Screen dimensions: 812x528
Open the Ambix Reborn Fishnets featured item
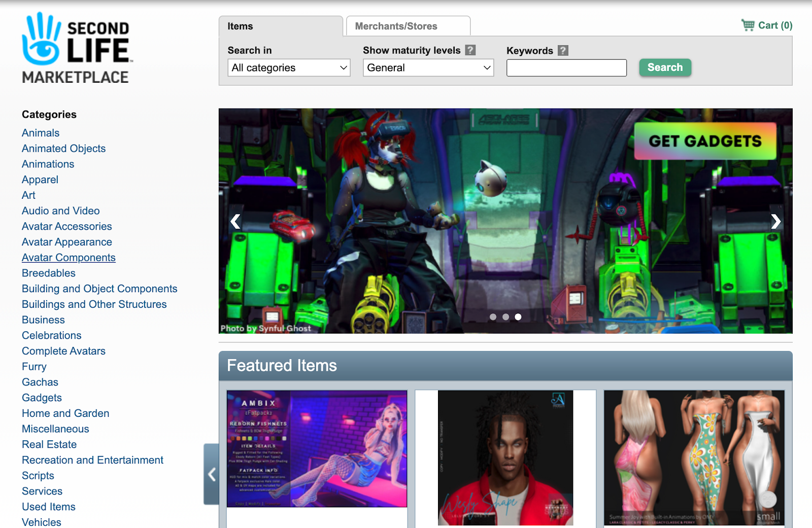coord(317,449)
